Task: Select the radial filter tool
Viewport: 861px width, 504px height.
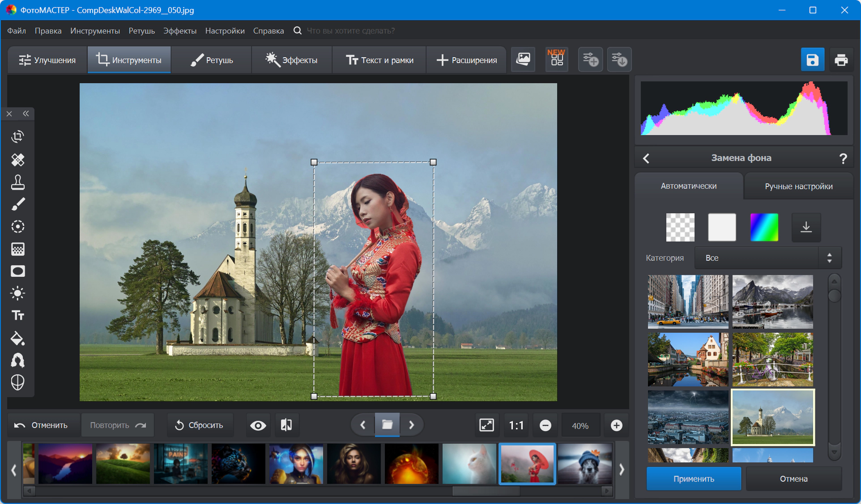Action: click(17, 226)
